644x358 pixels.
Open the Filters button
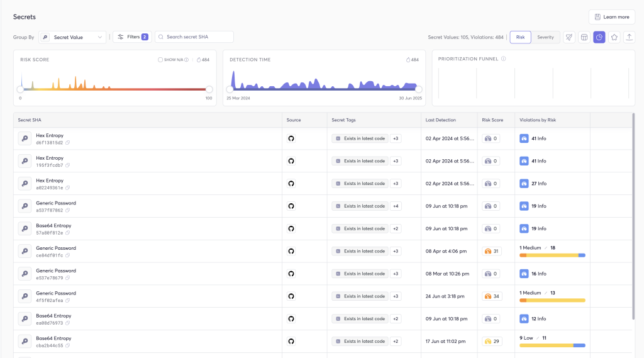[x=132, y=37]
